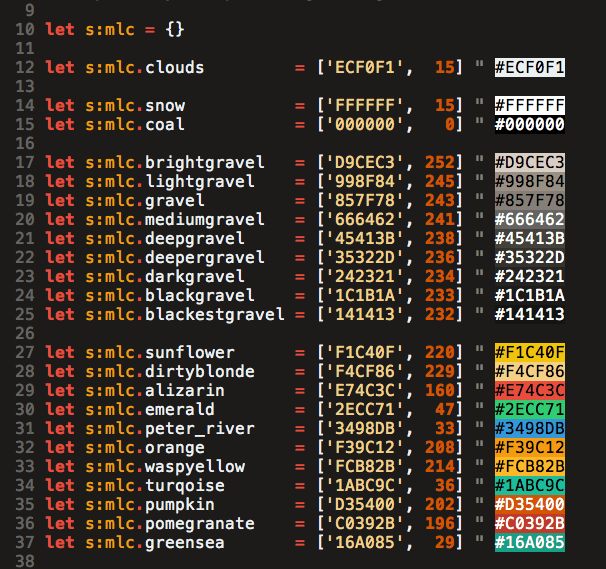Click the identifier 'orange' on line 32

point(175,447)
